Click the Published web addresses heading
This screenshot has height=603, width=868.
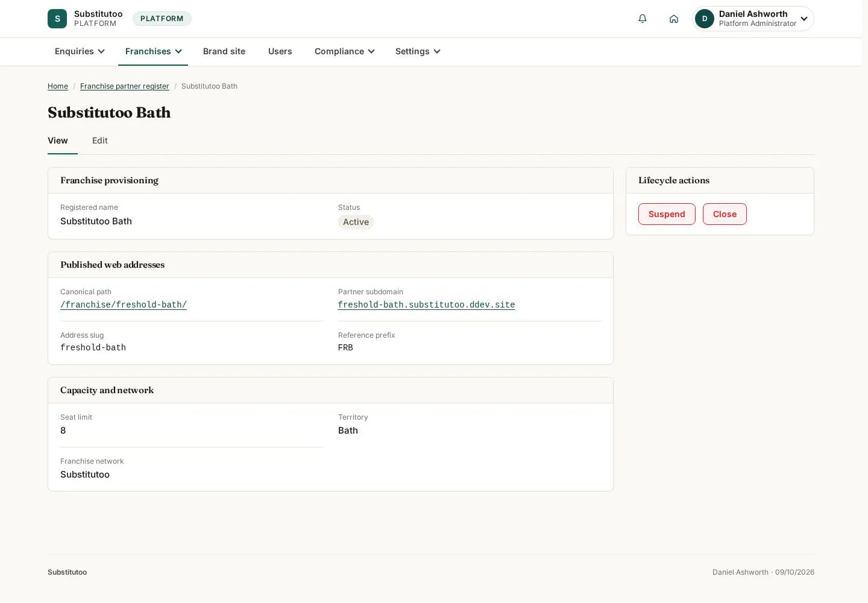click(112, 265)
